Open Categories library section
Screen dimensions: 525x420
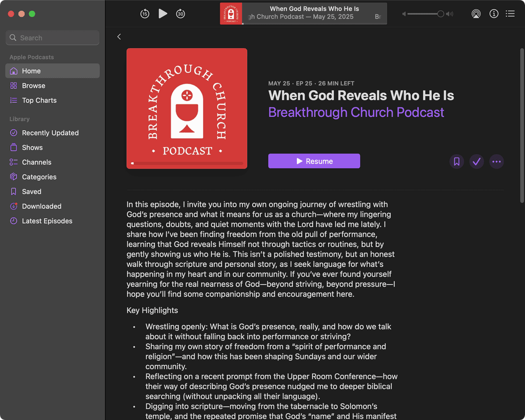pos(53,177)
